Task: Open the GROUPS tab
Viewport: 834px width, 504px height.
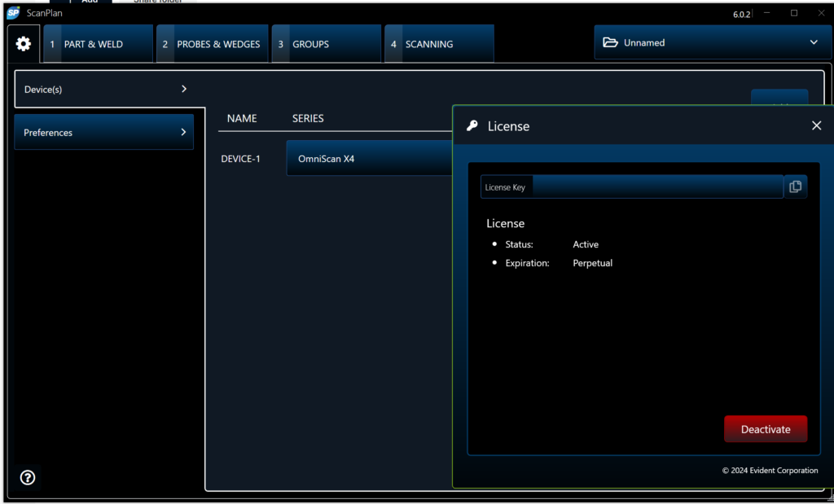Action: (326, 44)
